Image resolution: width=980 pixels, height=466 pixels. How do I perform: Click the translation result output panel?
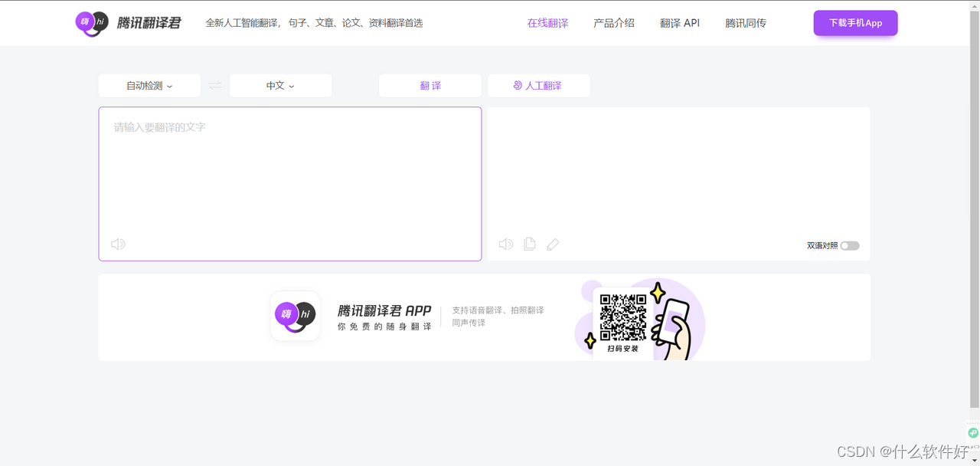click(679, 184)
